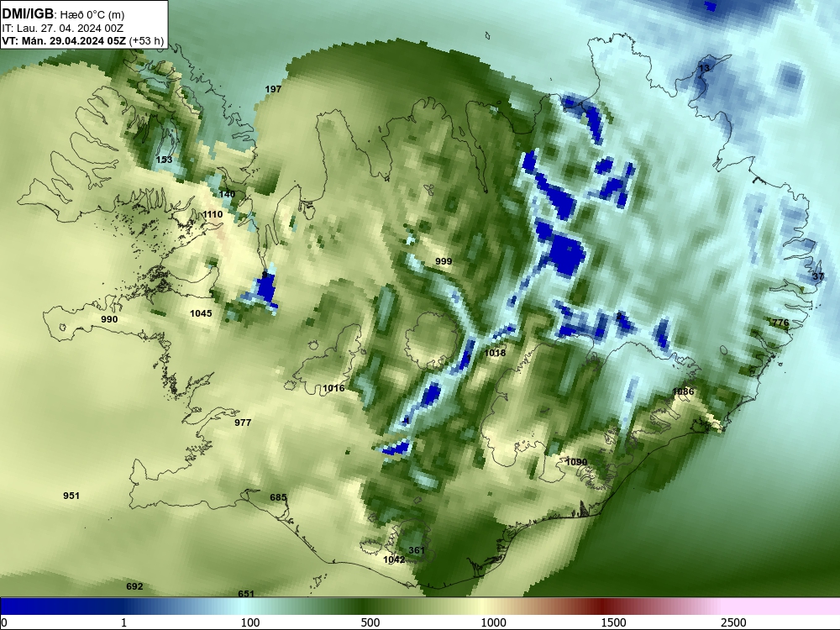This screenshot has width=840, height=630.
Task: Click the map value 361
Action: click(x=417, y=551)
